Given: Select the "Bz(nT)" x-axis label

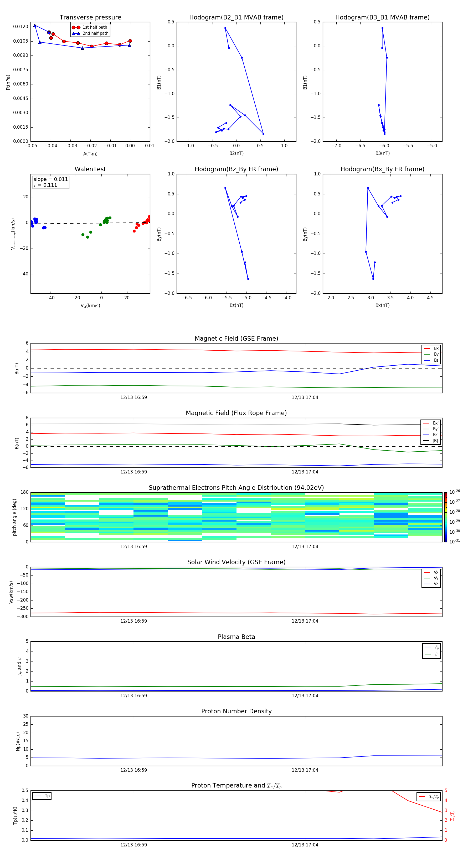Looking at the screenshot, I should 236,305.
